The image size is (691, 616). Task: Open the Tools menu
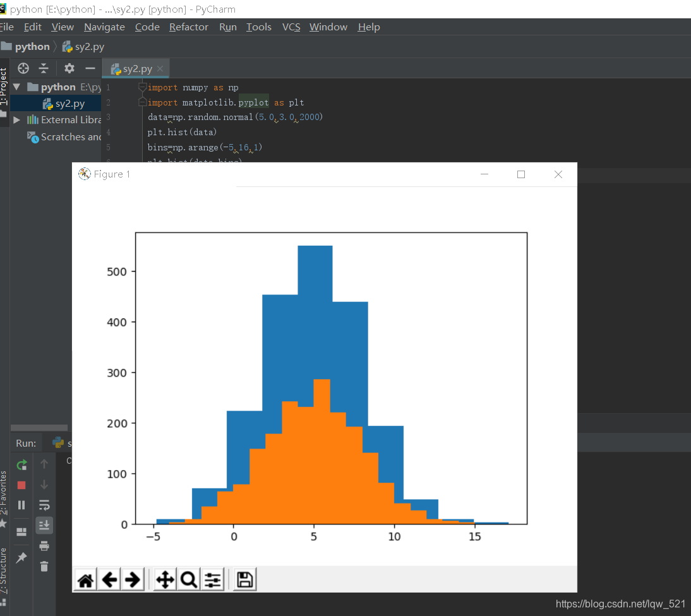[x=259, y=27]
